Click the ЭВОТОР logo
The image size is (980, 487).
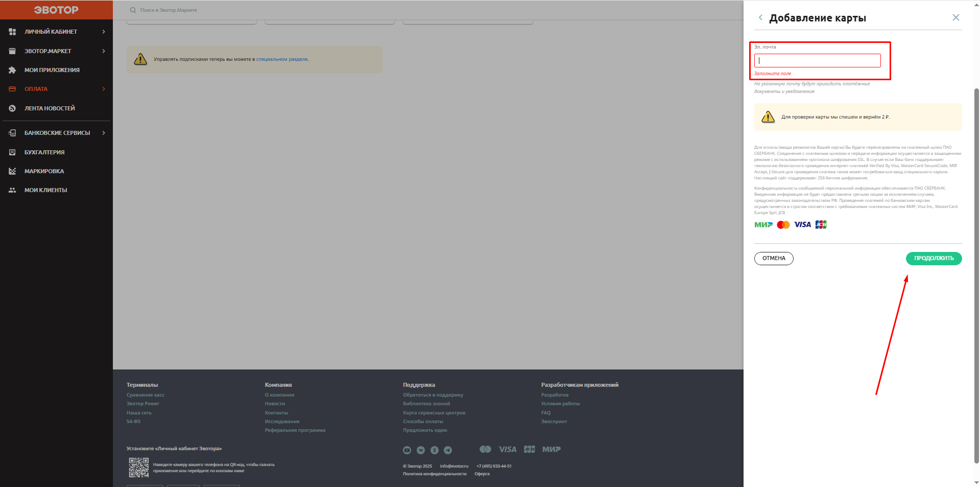[56, 10]
